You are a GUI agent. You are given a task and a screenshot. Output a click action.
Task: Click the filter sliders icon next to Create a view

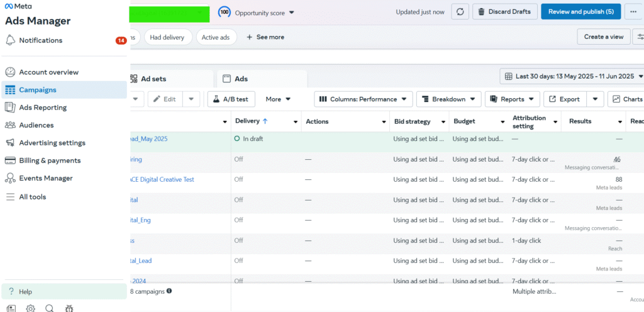[x=638, y=36]
